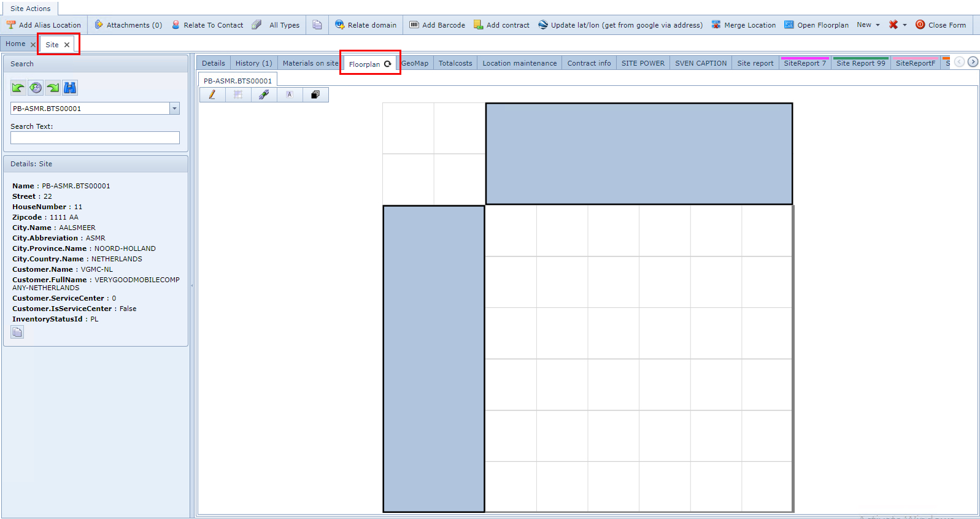Select the PB-ASMR.BTS00001 floorplan subtab
The height and width of the screenshot is (519, 980).
237,80
